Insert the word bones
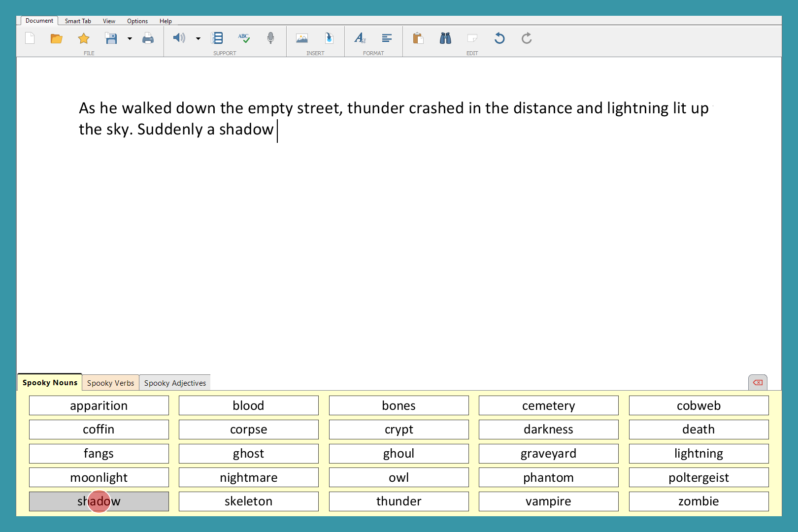The height and width of the screenshot is (532, 798). (x=399, y=405)
